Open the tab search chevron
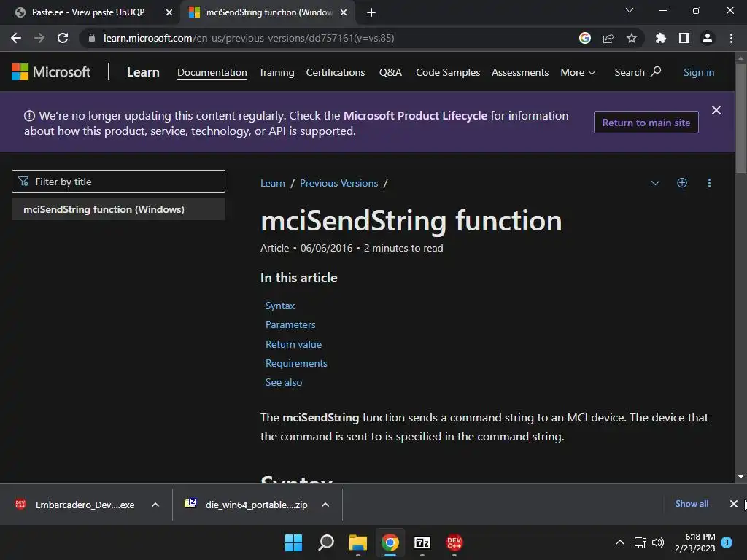 (630, 10)
